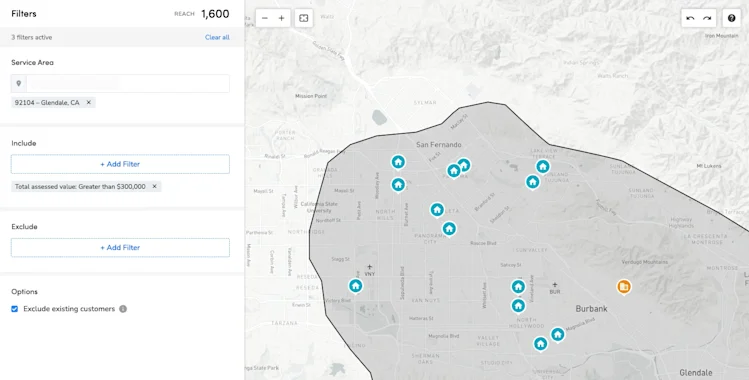Remove the 92104 – Glendale, CA tag
The width and height of the screenshot is (749, 380).
tap(88, 102)
